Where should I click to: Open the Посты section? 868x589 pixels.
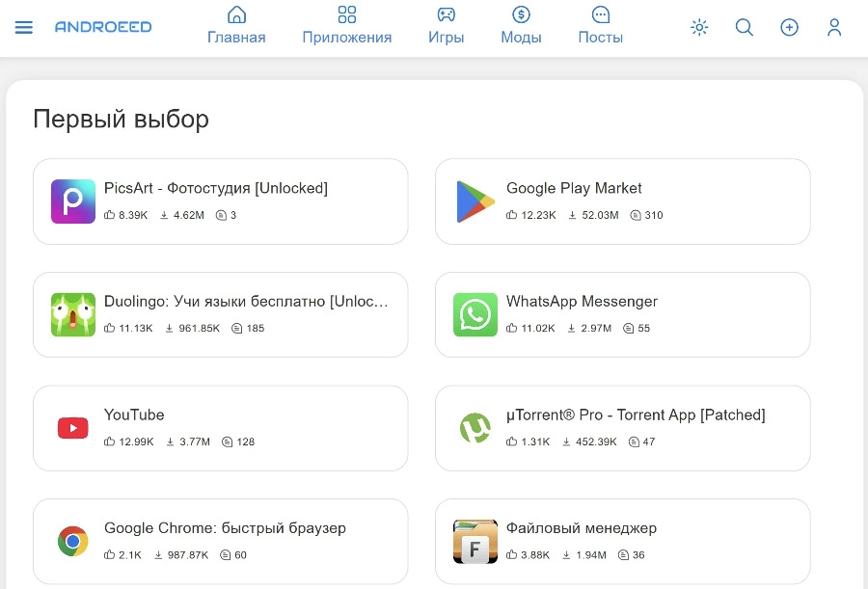[600, 26]
